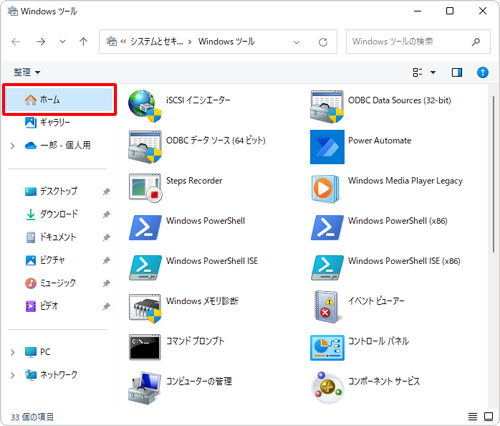500x426 pixels.
Task: Select the Steps Recorder icon
Action: tap(145, 187)
